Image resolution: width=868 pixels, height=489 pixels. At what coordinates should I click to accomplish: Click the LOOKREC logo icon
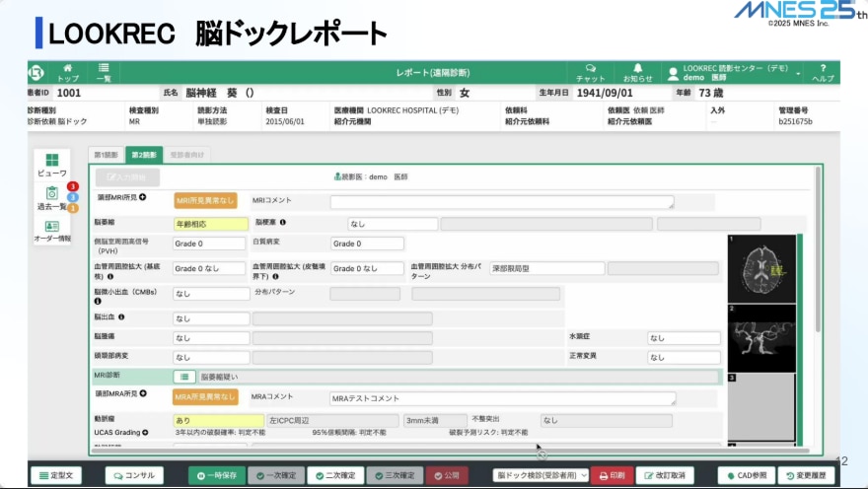[x=36, y=73]
